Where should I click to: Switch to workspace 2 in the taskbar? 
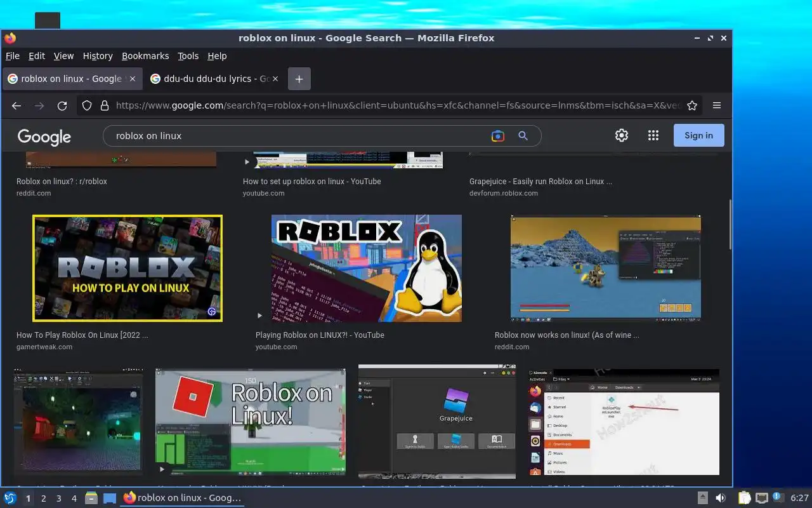pos(44,498)
